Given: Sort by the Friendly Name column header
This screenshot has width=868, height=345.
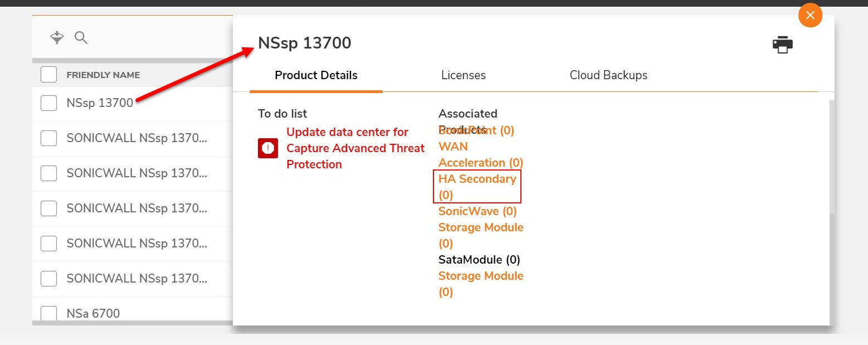Looking at the screenshot, I should tap(103, 75).
